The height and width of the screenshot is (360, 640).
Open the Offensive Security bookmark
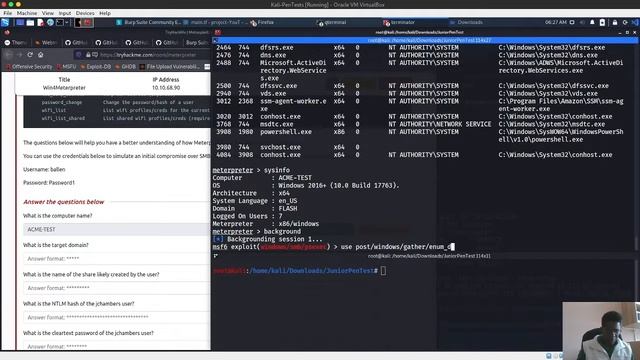click(x=29, y=67)
